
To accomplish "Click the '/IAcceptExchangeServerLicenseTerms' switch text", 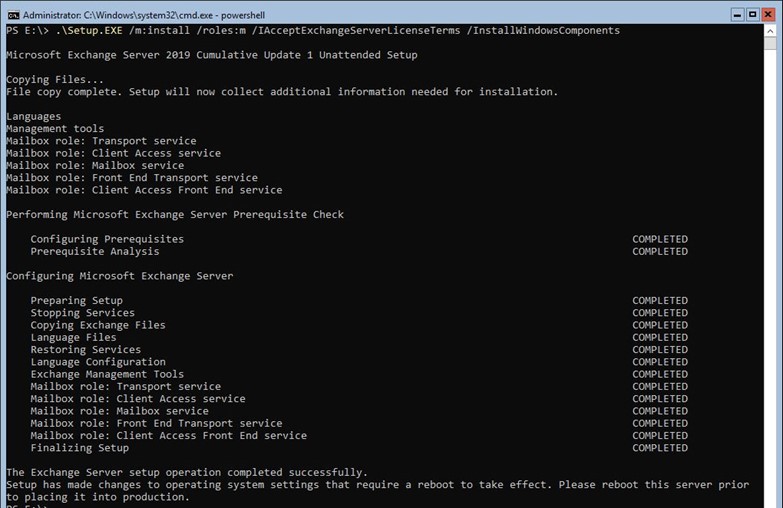I will (356, 30).
